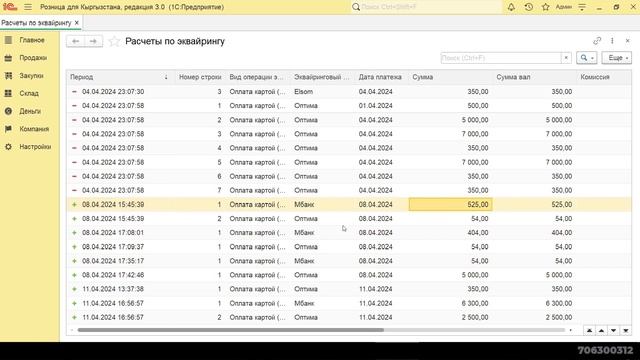Click the Сумма вал column header
Image resolution: width=640 pixels, height=360 pixels.
click(535, 77)
